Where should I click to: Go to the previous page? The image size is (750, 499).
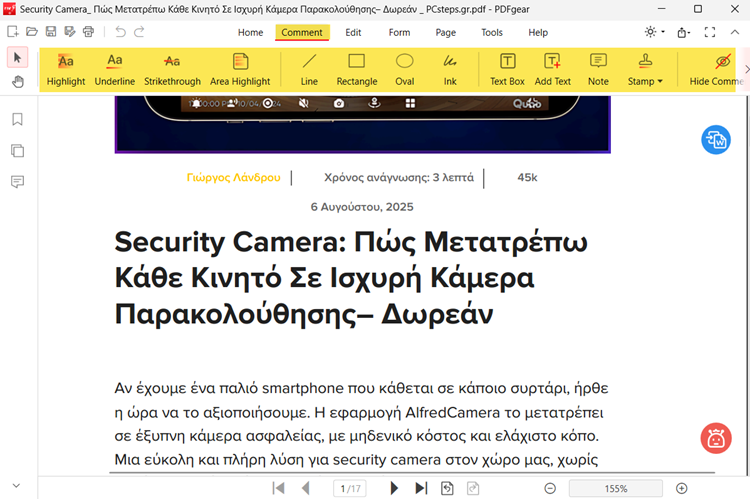click(306, 488)
